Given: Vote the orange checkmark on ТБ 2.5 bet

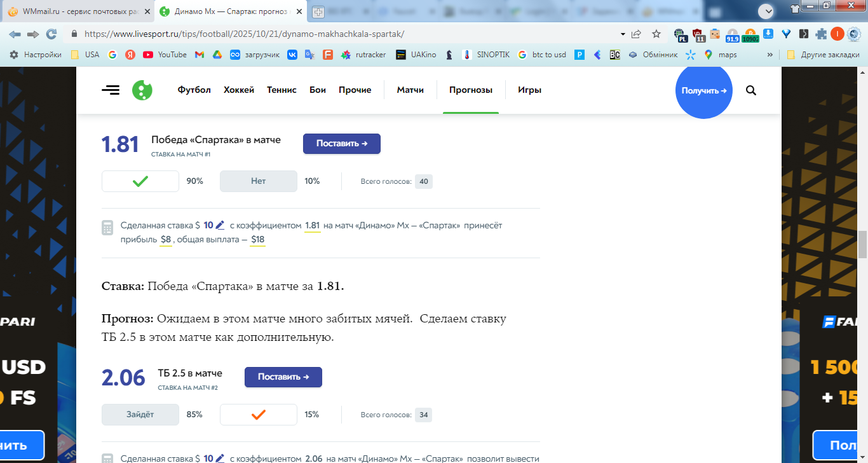Looking at the screenshot, I should 258,415.
